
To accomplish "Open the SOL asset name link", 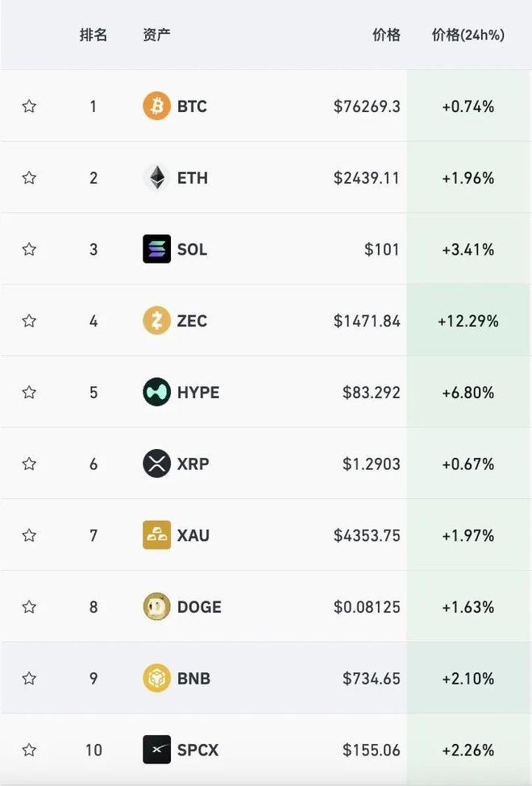I will point(192,249).
